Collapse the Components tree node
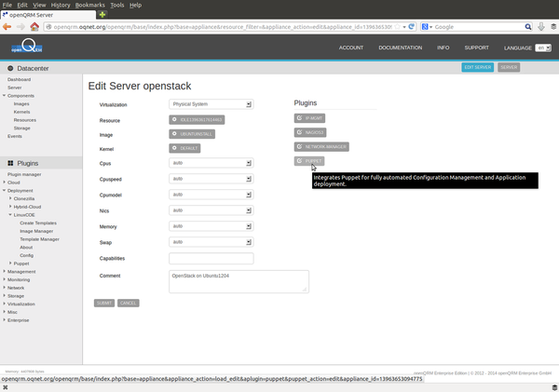559x392 pixels. (x=5, y=96)
